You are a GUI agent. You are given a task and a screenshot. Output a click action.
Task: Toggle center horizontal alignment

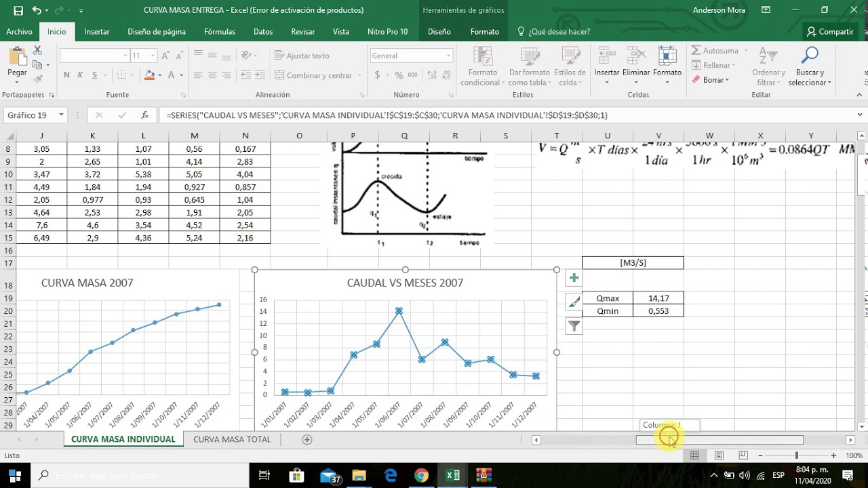coord(212,75)
